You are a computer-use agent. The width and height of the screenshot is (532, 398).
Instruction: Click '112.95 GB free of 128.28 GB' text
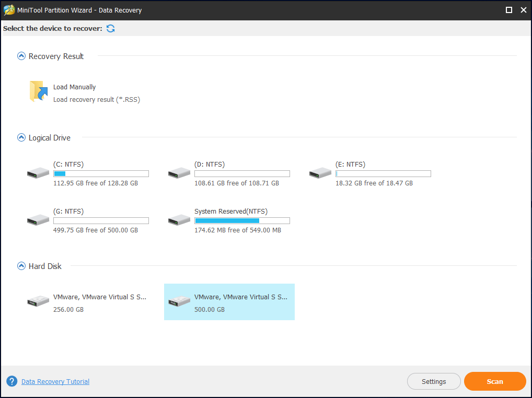[x=96, y=183]
